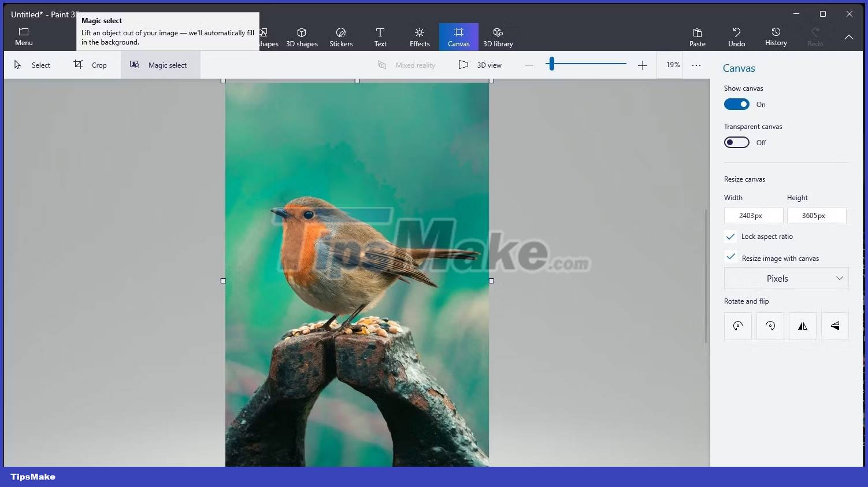Open the Text tool

[x=380, y=36]
